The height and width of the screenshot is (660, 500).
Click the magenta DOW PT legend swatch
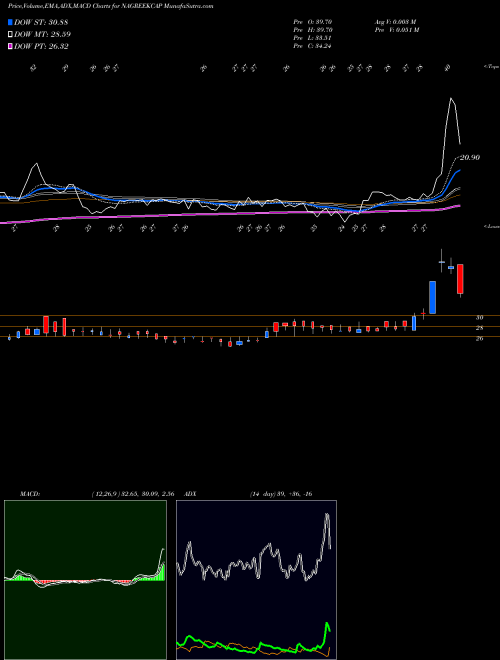pyautogui.click(x=11, y=46)
